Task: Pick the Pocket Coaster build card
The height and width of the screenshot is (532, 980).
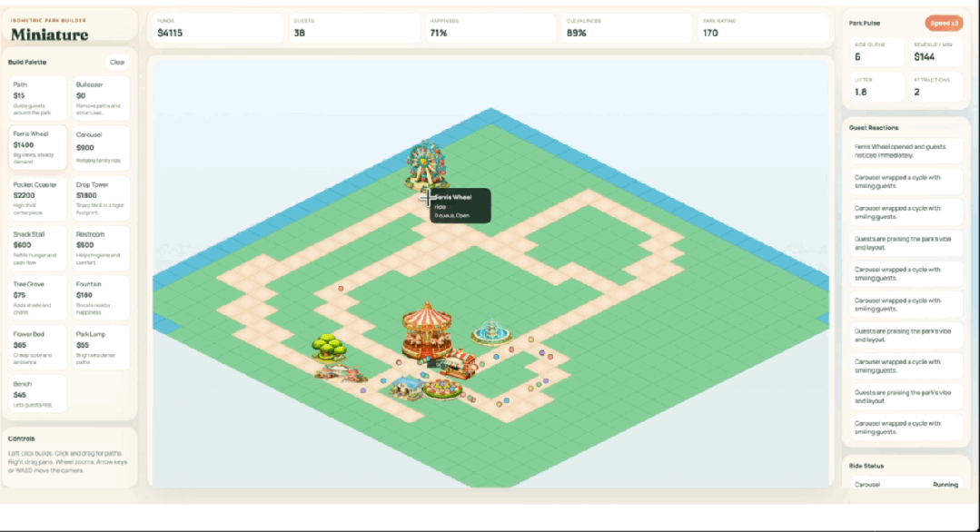Action: coord(37,198)
